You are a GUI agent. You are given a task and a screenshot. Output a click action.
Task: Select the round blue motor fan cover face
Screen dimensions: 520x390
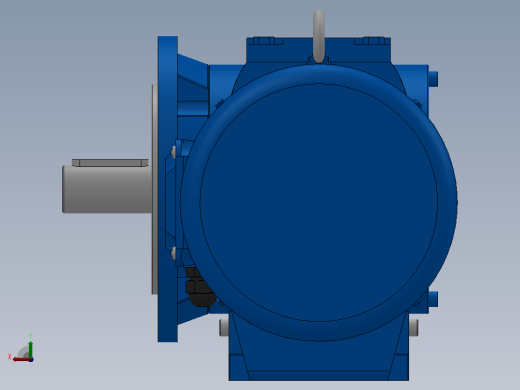pyautogui.click(x=319, y=203)
